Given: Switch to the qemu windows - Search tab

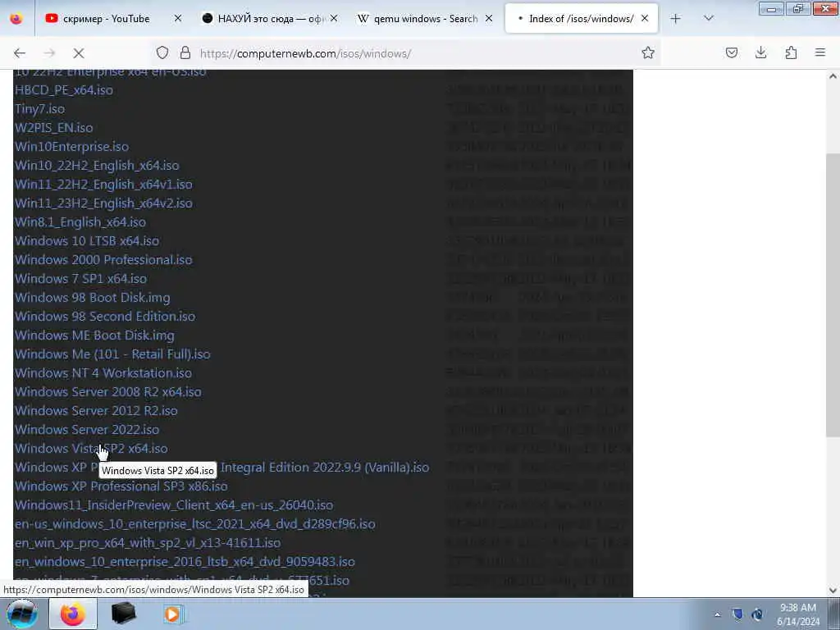Looking at the screenshot, I should [426, 19].
